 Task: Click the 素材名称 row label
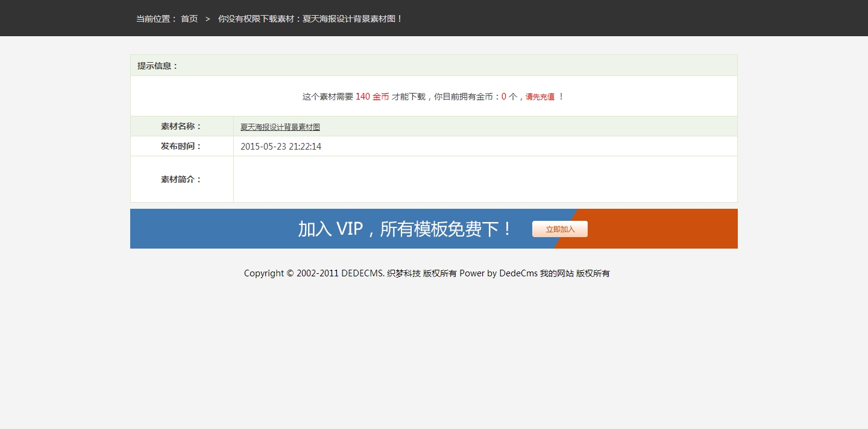click(181, 126)
